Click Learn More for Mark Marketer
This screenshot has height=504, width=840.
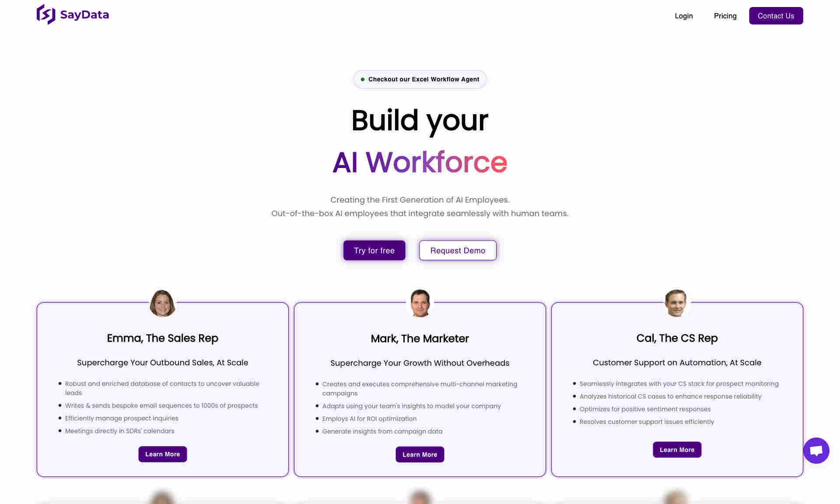tap(420, 454)
